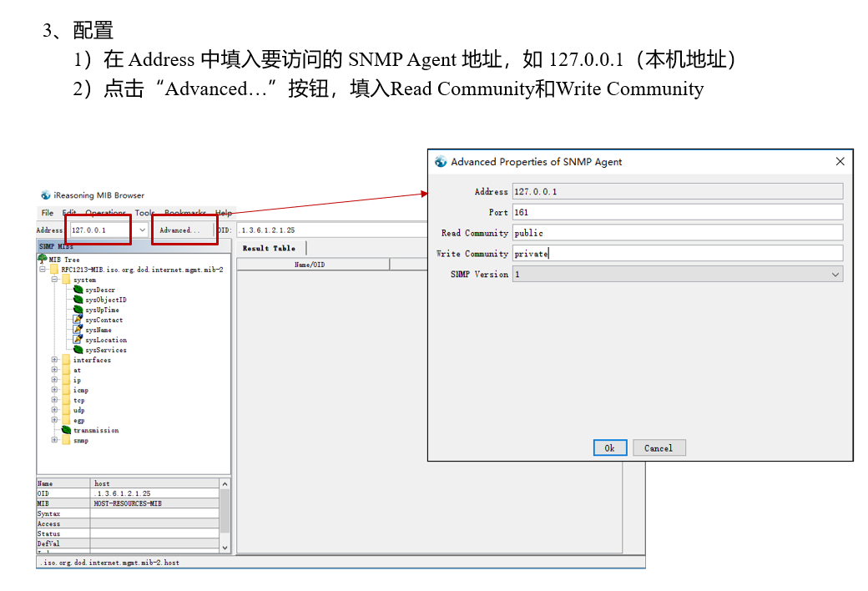Expand the tcp tree node
The width and height of the screenshot is (868, 591).
click(55, 399)
